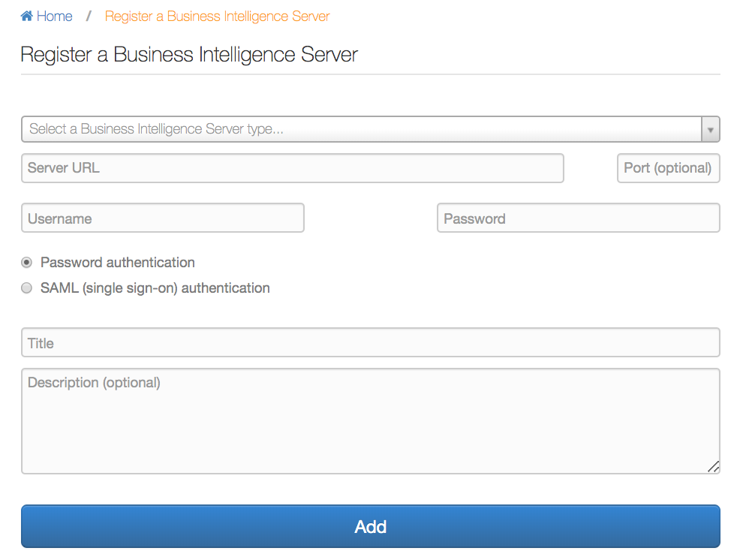740x560 pixels.
Task: Click Register a Business Intelligence Server breadcrumb
Action: [x=217, y=16]
